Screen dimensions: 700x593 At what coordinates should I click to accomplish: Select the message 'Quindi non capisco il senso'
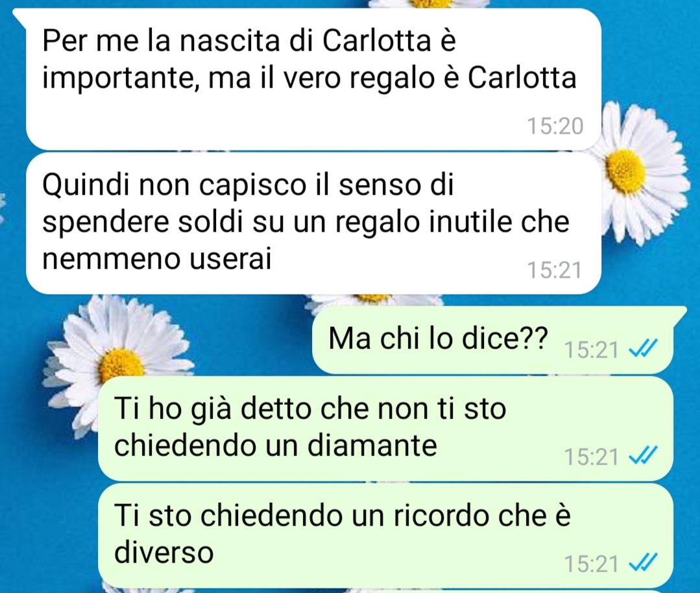[313, 223]
